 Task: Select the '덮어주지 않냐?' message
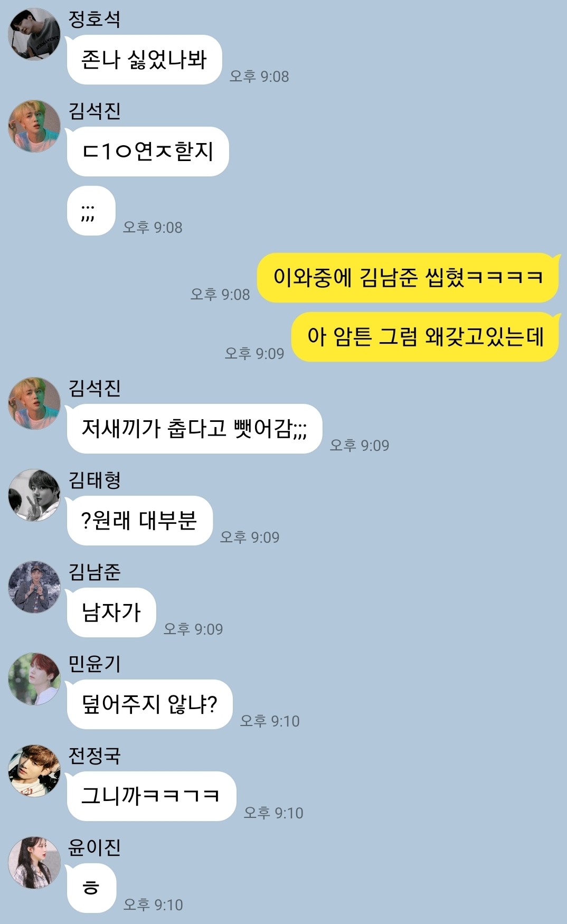[x=149, y=704]
